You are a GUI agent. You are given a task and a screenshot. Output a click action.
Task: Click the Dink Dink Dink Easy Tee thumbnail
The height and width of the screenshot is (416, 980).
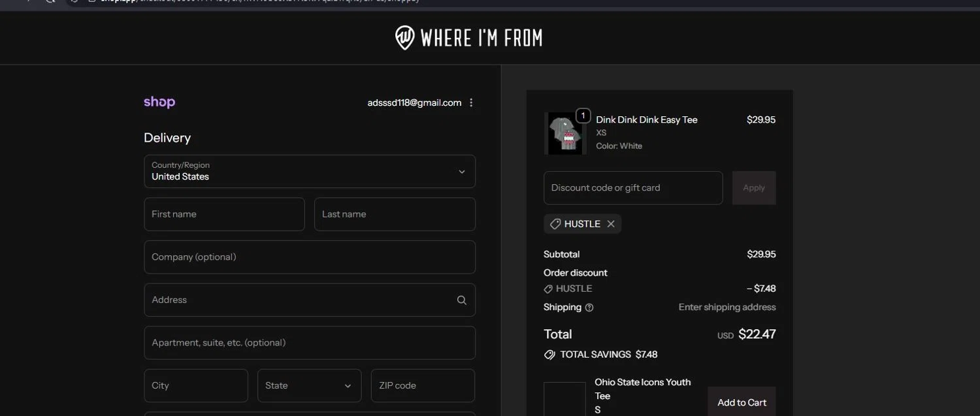click(565, 133)
